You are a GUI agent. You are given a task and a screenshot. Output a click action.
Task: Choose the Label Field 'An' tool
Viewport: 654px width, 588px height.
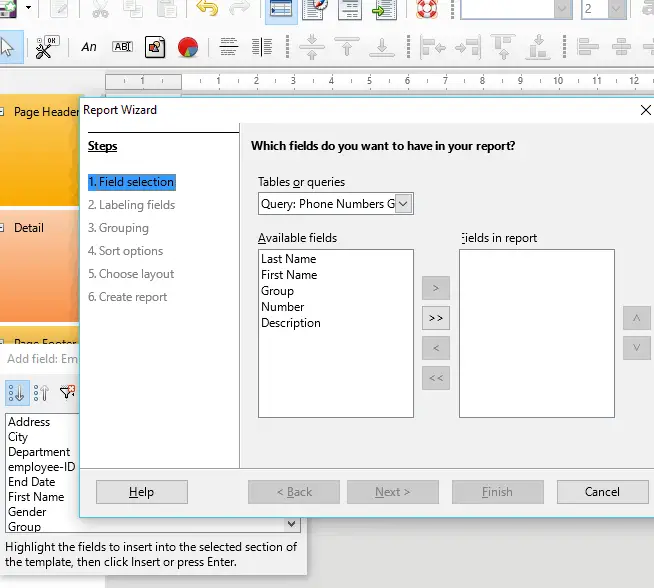pos(89,47)
